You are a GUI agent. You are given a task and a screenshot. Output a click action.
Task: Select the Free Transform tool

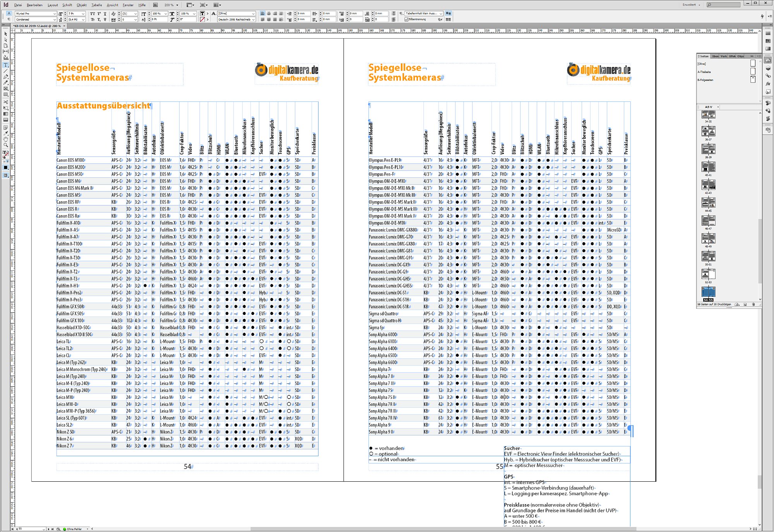(5, 108)
